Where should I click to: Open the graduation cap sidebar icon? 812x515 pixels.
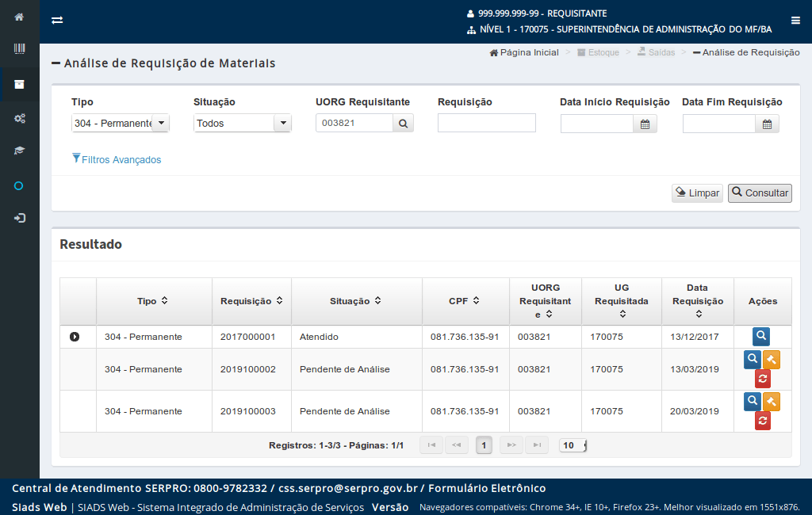[x=19, y=151]
